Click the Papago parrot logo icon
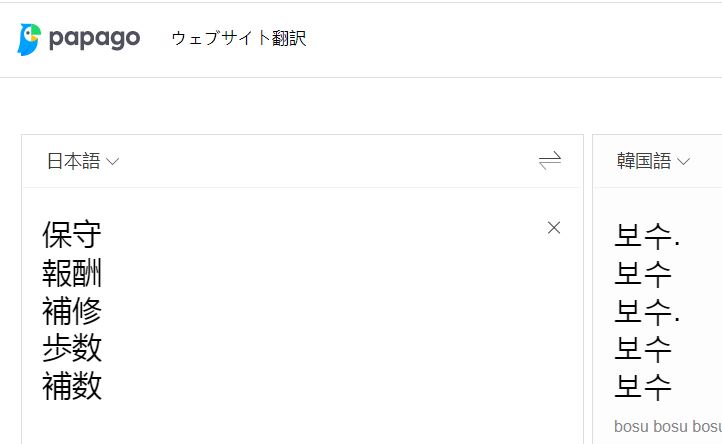The width and height of the screenshot is (722, 444). (x=29, y=40)
